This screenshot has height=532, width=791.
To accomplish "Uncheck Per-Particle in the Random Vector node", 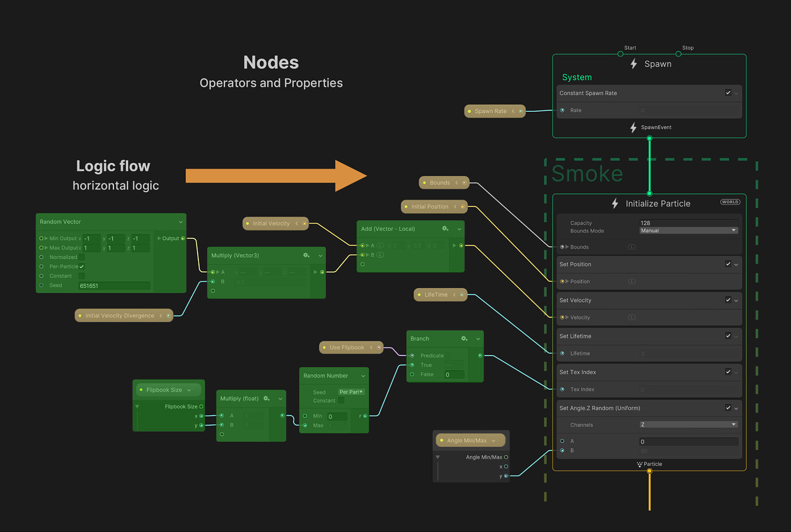I will 82,267.
